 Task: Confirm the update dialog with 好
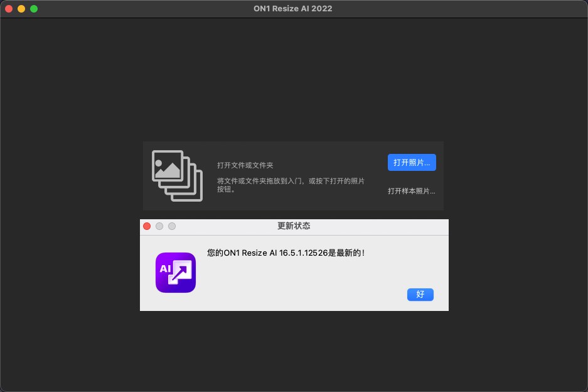click(x=420, y=295)
